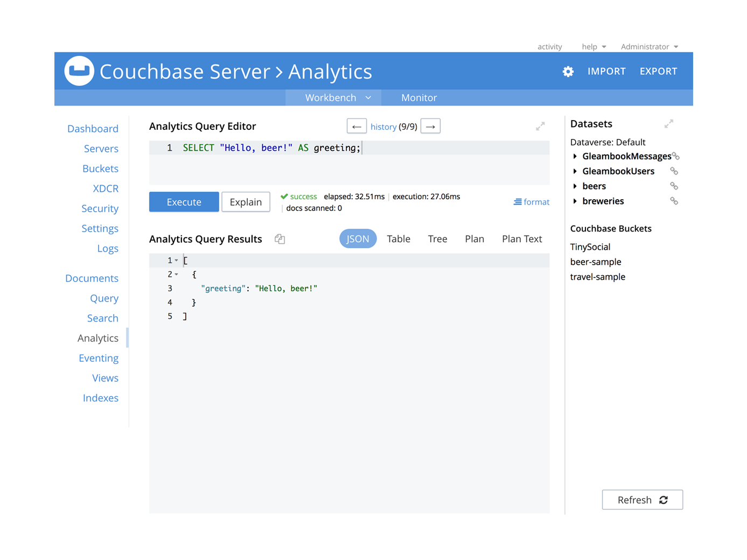This screenshot has height=560, width=747.
Task: Copy query results to clipboard
Action: [280, 239]
